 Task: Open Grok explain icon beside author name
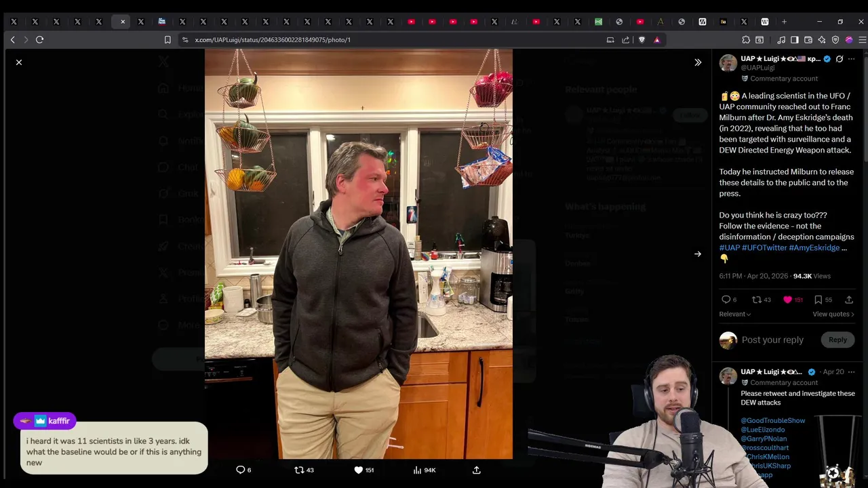coord(840,59)
